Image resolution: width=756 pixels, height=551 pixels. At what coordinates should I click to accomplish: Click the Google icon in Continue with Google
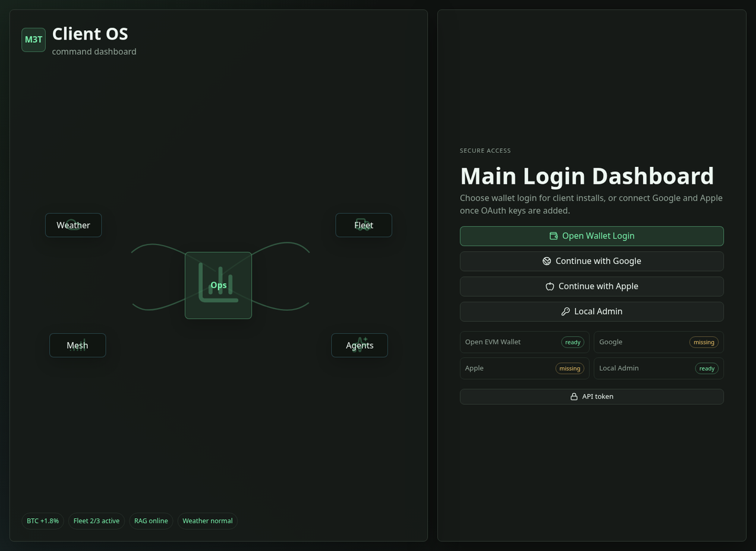[547, 261]
